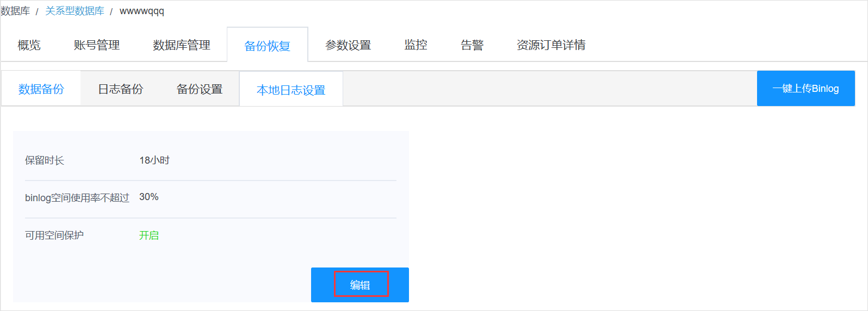Select the 备份恢复 tab
Image resolution: width=868 pixels, height=311 pixels.
coord(268,46)
